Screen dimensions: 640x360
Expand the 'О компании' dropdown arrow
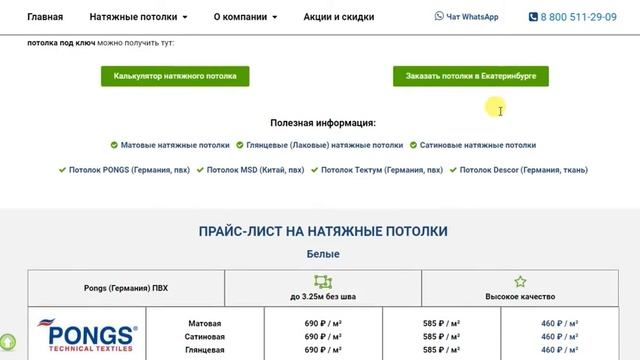click(x=275, y=17)
